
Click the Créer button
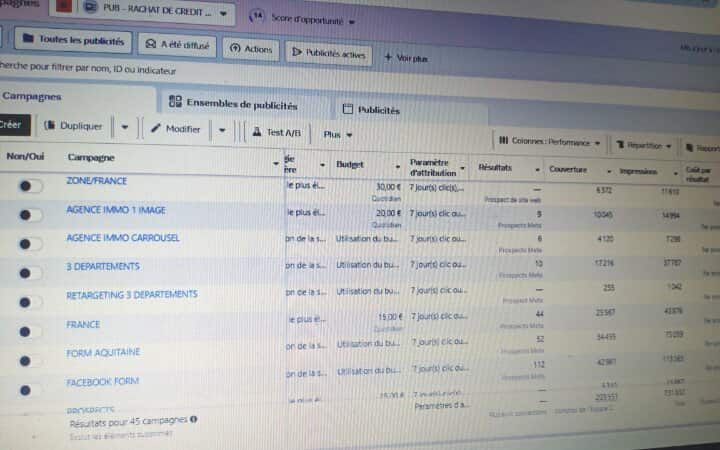pyautogui.click(x=14, y=125)
